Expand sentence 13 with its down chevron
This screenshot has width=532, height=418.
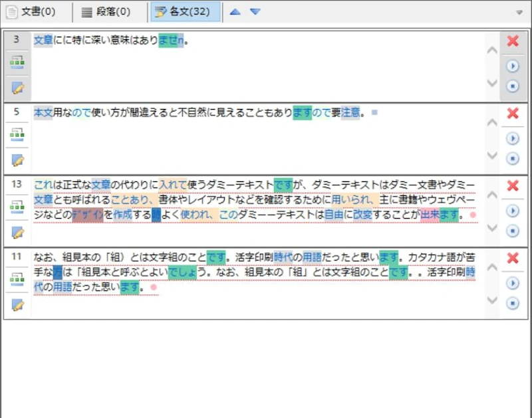[493, 227]
